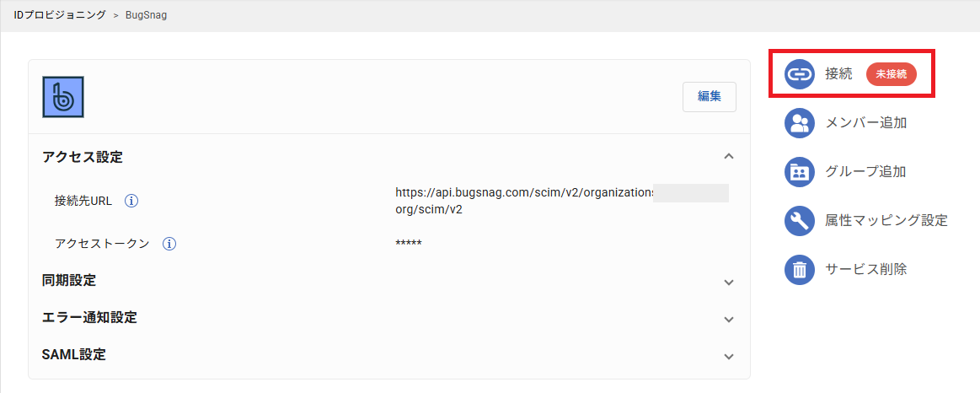Image resolution: width=980 pixels, height=393 pixels.
Task: Click the api.bugsnag.com URL value
Action: (x=562, y=200)
